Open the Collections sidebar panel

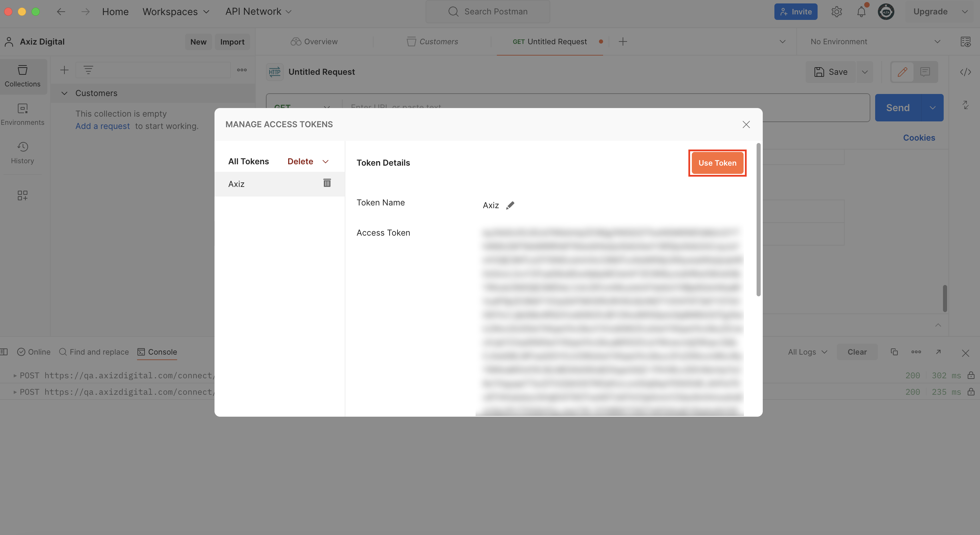[23, 76]
